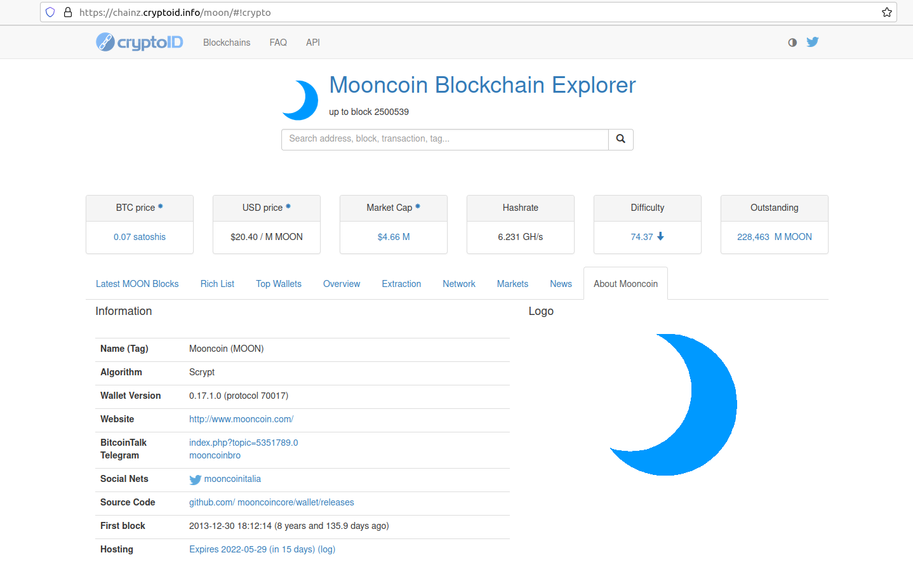Viewport: 913px width, 588px height.
Task: Open the Blockchains menu
Action: (227, 43)
